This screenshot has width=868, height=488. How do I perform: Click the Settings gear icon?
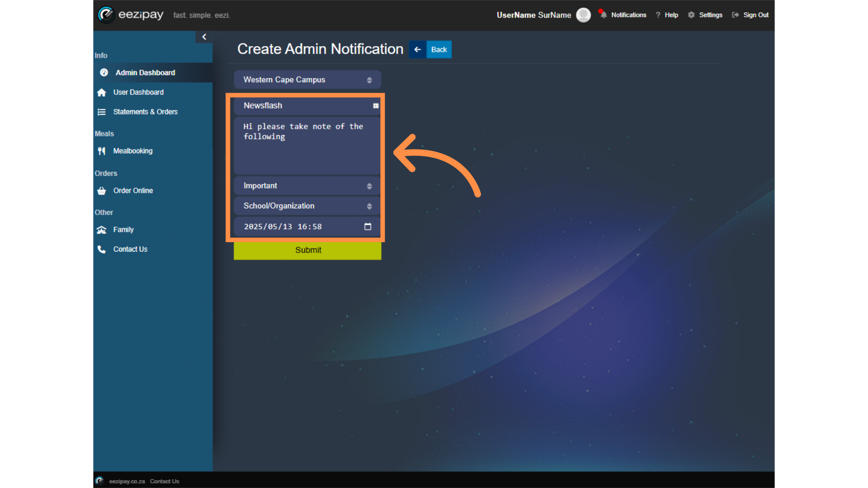click(x=691, y=15)
